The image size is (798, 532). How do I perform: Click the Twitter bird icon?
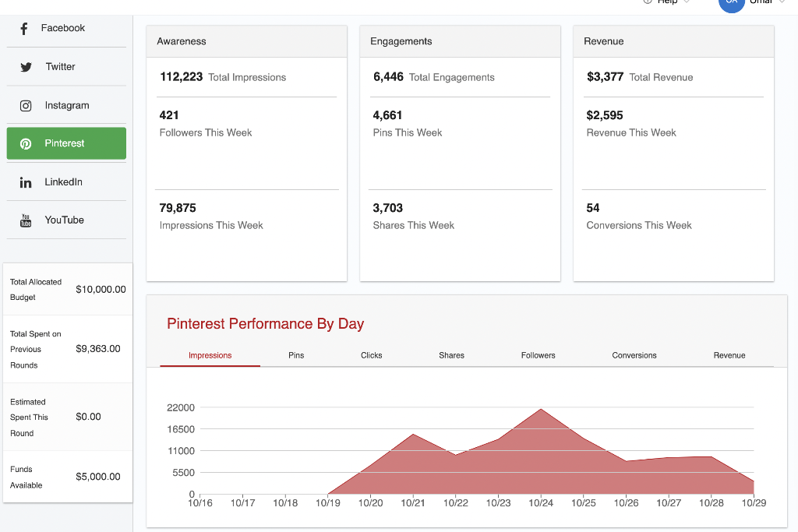[26, 67]
